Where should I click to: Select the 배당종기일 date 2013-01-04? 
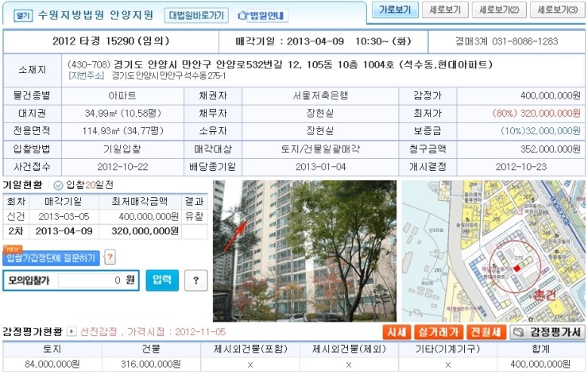321,167
